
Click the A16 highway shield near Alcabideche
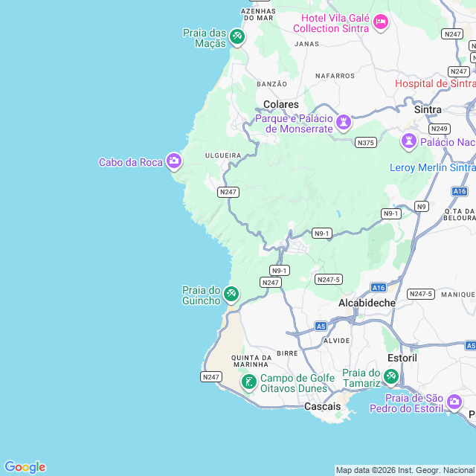click(379, 288)
